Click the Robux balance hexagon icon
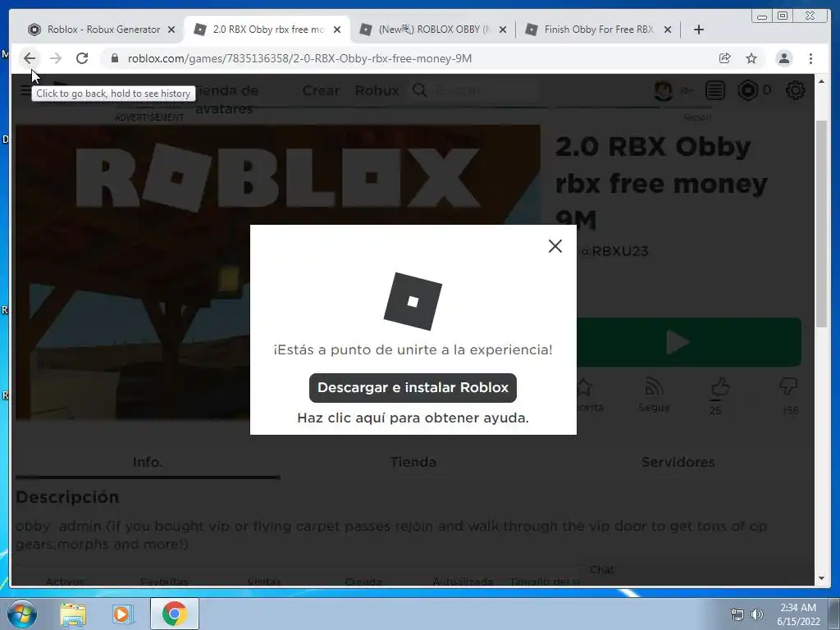840x630 pixels. click(747, 90)
